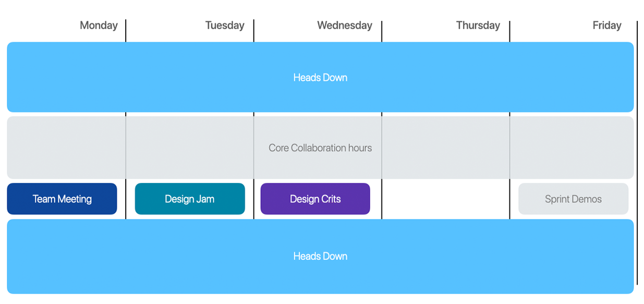Image resolution: width=644 pixels, height=304 pixels.
Task: Select Tuesday's Core Collaboration cell
Action: (190, 148)
